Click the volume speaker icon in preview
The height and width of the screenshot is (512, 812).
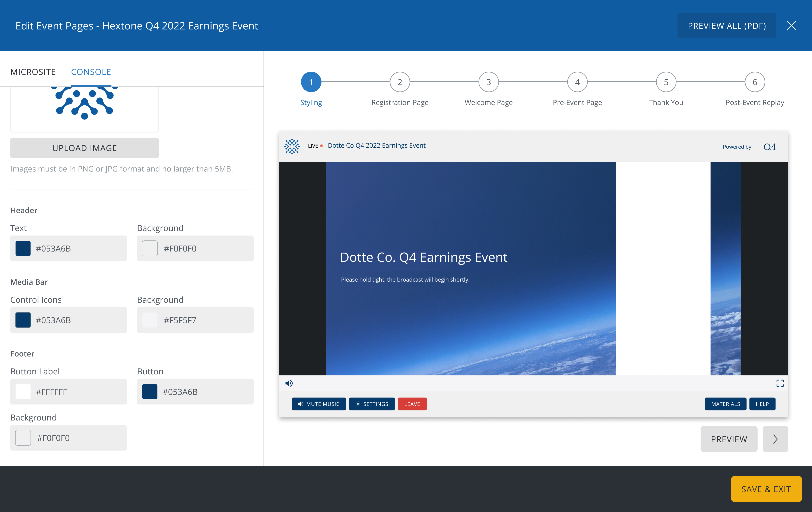pos(289,383)
